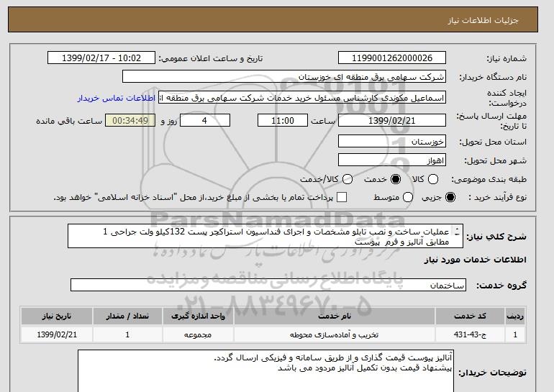The height and width of the screenshot is (392, 554).
Task: Click the description box spinner arrows
Action: coord(457,232)
